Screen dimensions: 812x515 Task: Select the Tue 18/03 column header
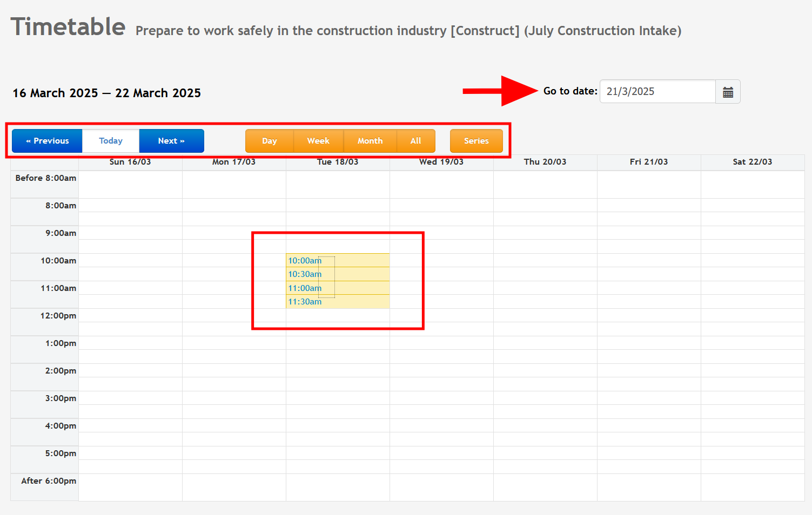point(338,162)
